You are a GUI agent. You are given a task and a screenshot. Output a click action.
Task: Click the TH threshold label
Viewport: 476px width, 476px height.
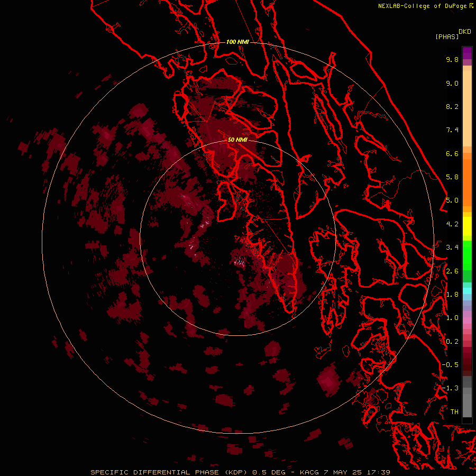point(454,412)
